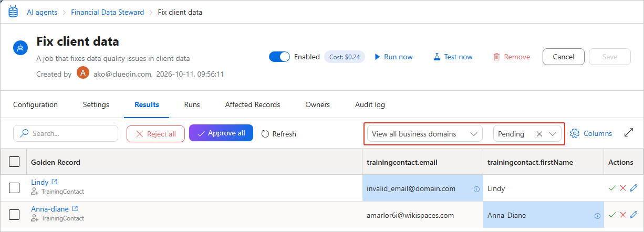Click the highlighted Anna-Diane firstName cell
The image size is (644, 232).
(544, 215)
